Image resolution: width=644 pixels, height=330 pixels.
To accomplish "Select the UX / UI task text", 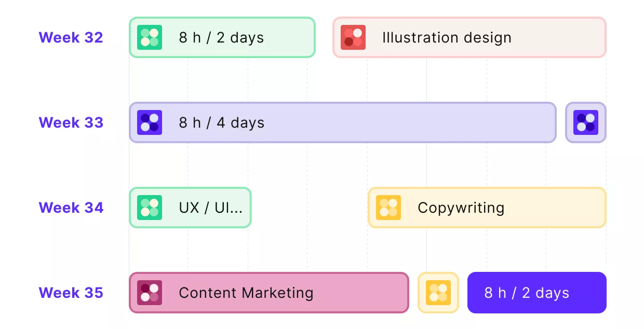I will pyautogui.click(x=211, y=208).
